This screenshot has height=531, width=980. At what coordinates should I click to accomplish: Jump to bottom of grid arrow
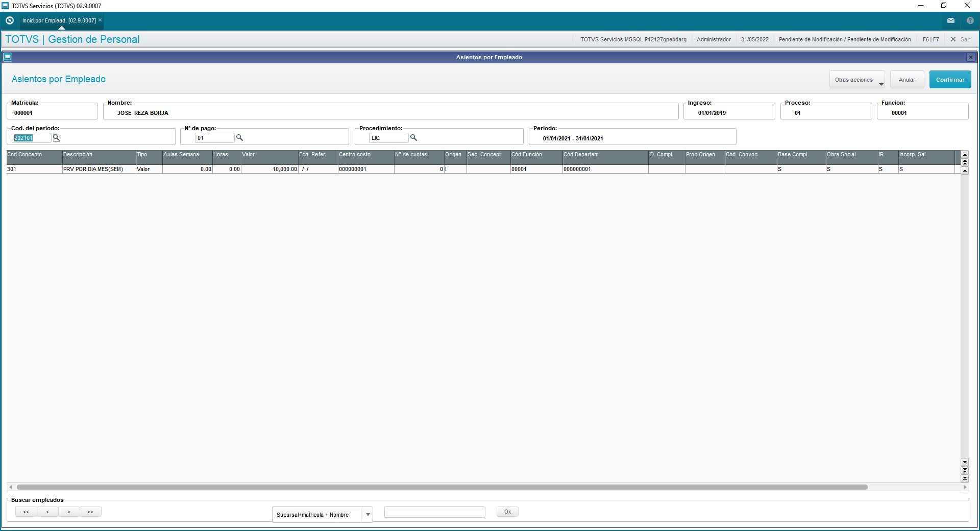click(965, 478)
